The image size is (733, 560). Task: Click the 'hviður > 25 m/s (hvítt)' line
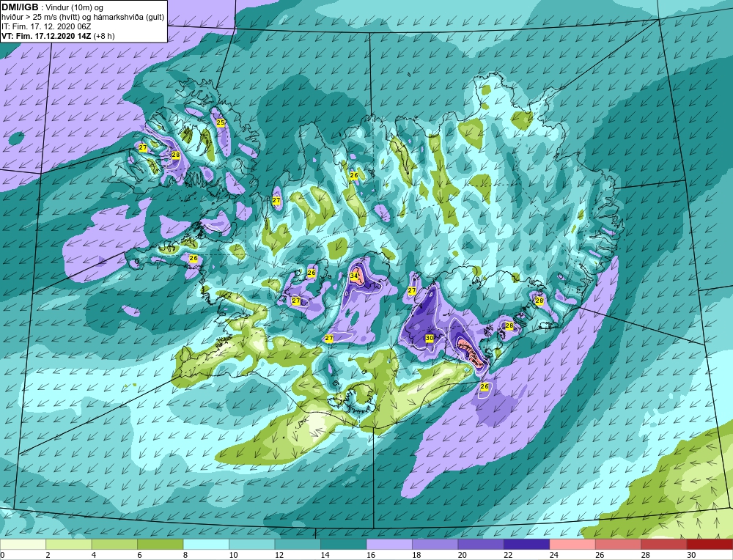click(40, 17)
